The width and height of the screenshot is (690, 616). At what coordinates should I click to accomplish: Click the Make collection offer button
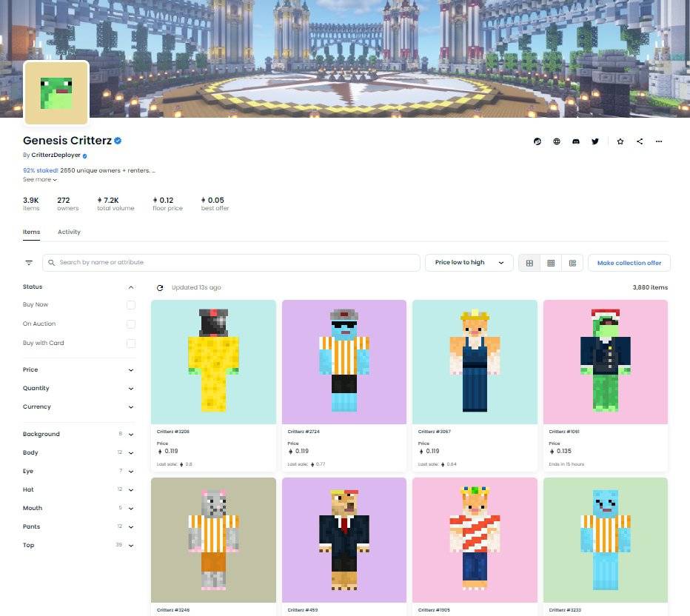(x=629, y=263)
